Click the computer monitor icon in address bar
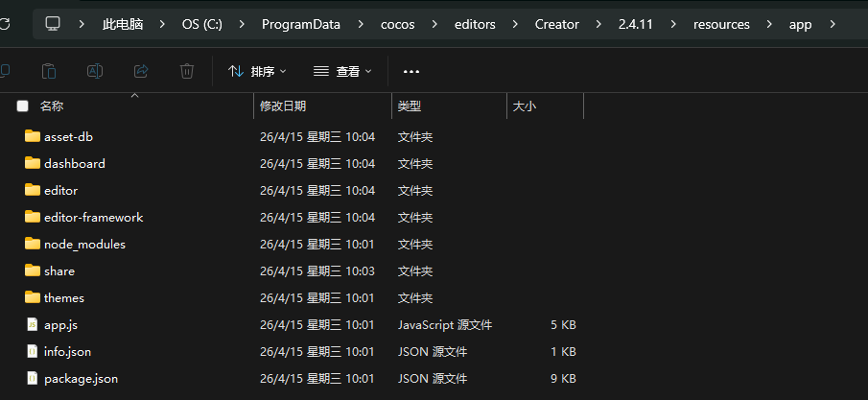The height and width of the screenshot is (400, 868). (x=53, y=24)
